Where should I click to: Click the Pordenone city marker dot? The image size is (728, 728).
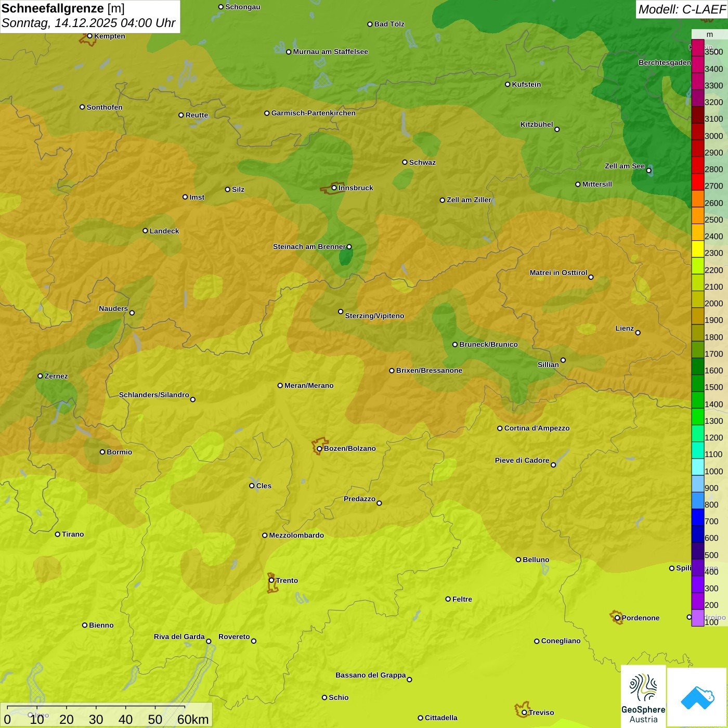click(617, 618)
